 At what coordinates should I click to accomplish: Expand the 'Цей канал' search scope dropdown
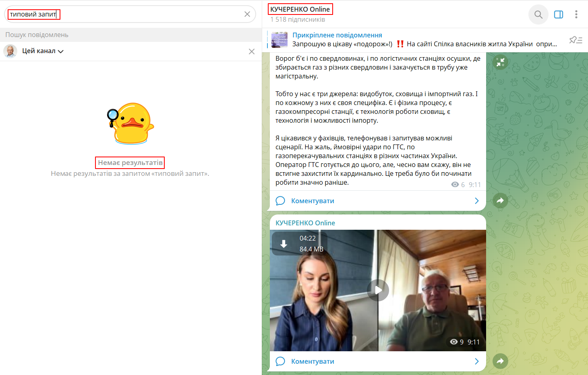(43, 51)
